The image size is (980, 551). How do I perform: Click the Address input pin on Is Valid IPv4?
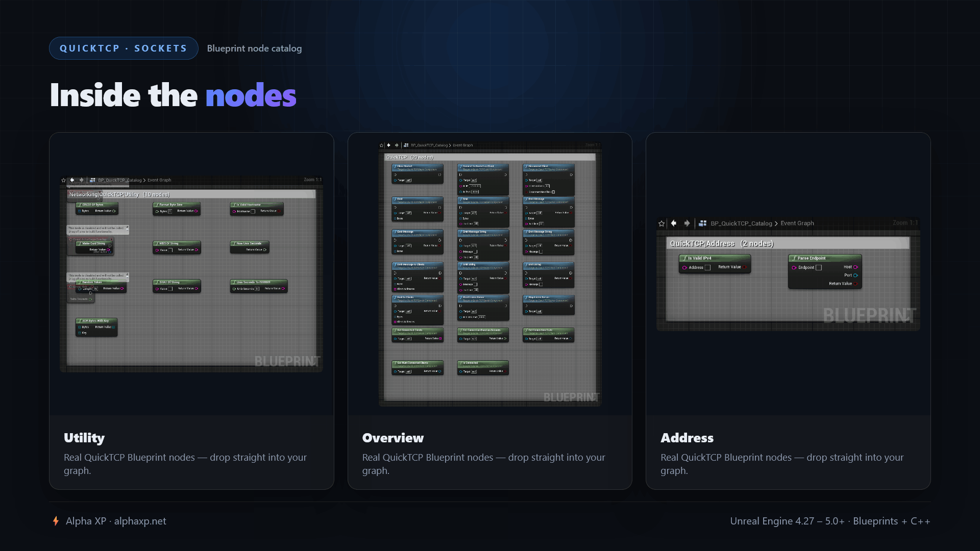[684, 267]
